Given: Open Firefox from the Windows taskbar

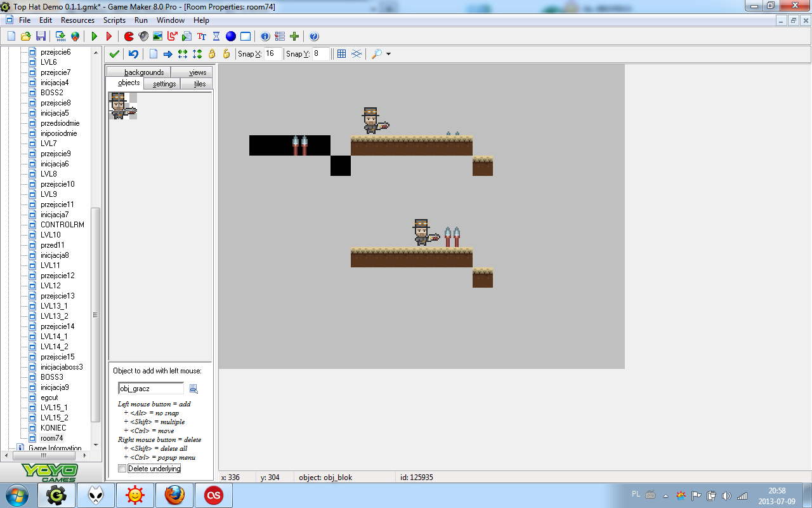Looking at the screenshot, I should coord(174,495).
